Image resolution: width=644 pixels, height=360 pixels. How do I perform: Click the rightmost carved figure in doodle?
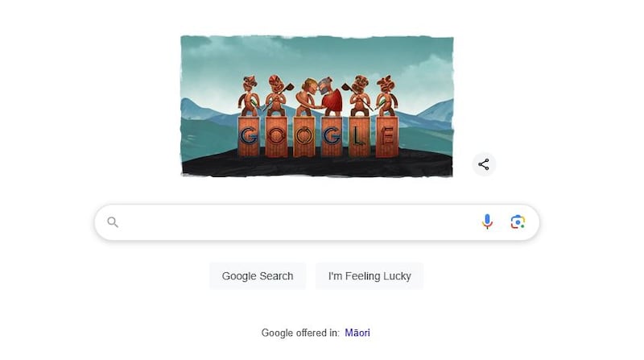[386, 96]
